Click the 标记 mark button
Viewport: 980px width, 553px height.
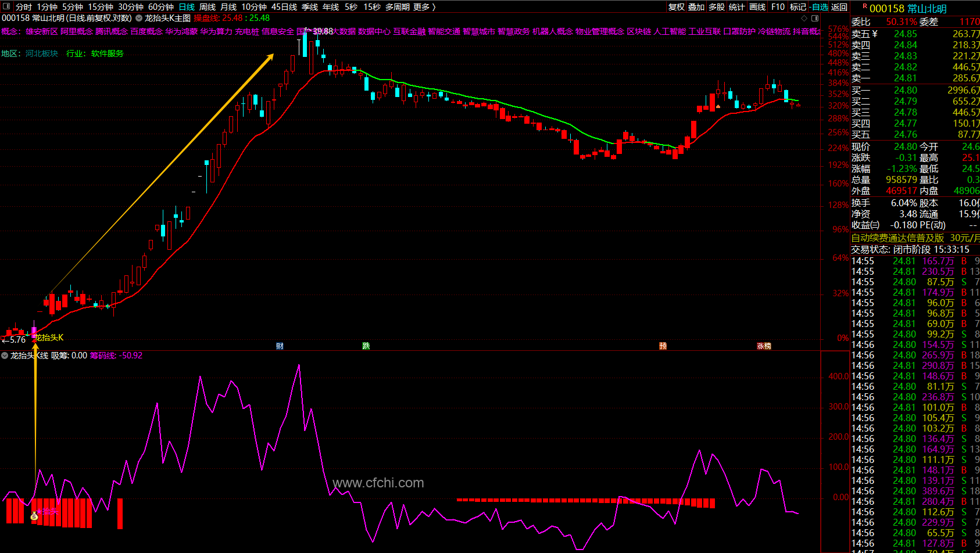pyautogui.click(x=798, y=7)
